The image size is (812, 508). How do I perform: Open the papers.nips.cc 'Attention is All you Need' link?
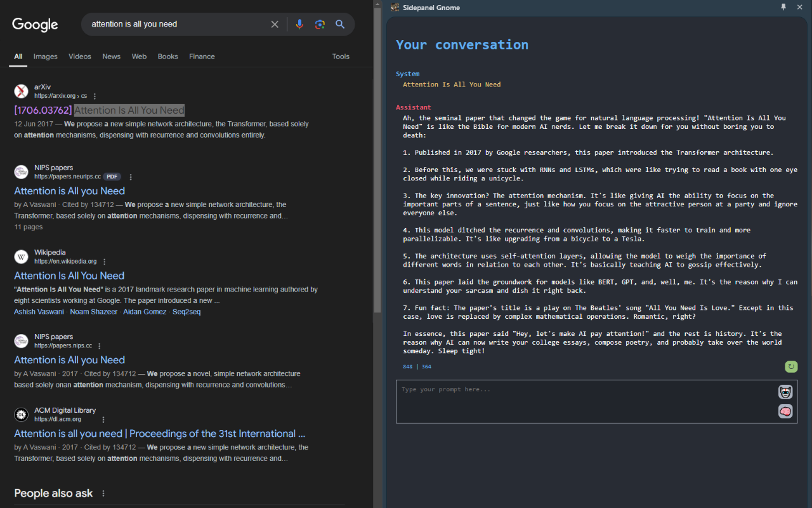tap(70, 360)
